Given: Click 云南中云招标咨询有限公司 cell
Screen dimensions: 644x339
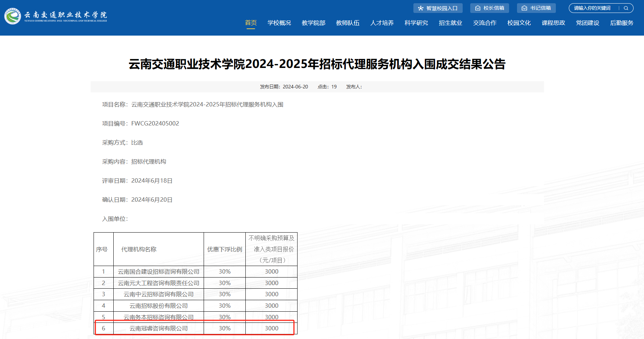Looking at the screenshot, I should click(159, 294).
